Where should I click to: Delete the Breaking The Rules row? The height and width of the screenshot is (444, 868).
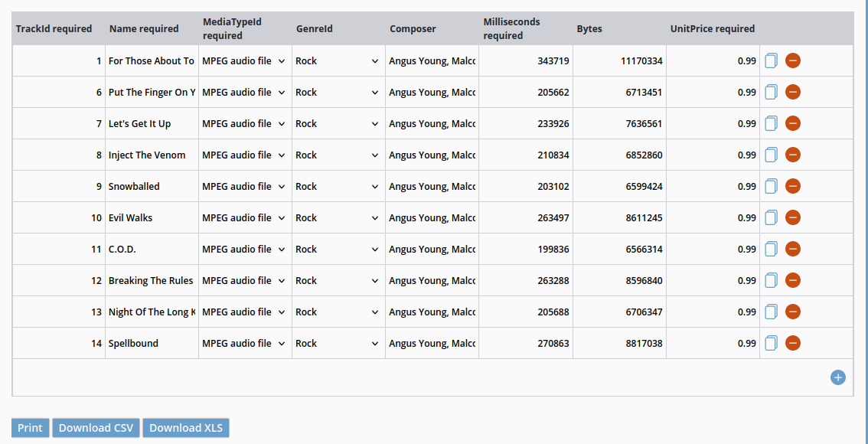pyautogui.click(x=793, y=281)
